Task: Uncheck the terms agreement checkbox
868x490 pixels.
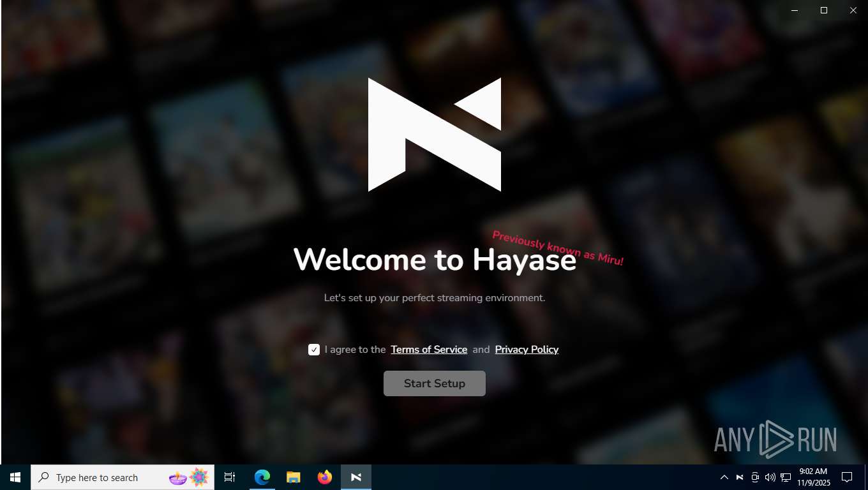Action: point(314,350)
